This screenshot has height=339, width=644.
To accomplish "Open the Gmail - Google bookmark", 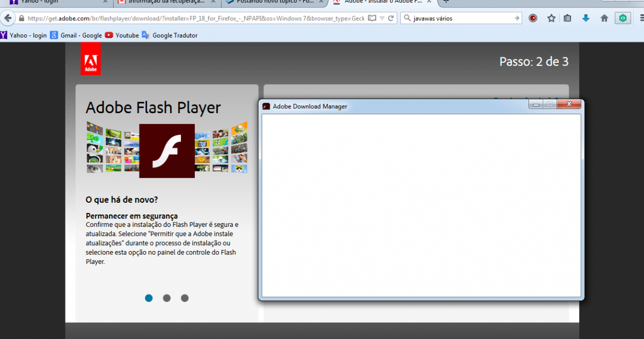I will pyautogui.click(x=76, y=35).
